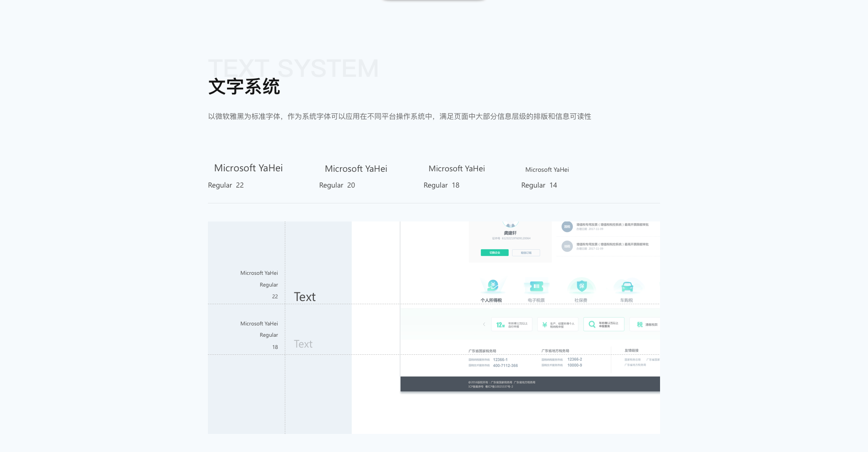Viewport: 868px width, 452px height.
Task: Click the 12w icon in 自行申报 card
Action: click(500, 325)
